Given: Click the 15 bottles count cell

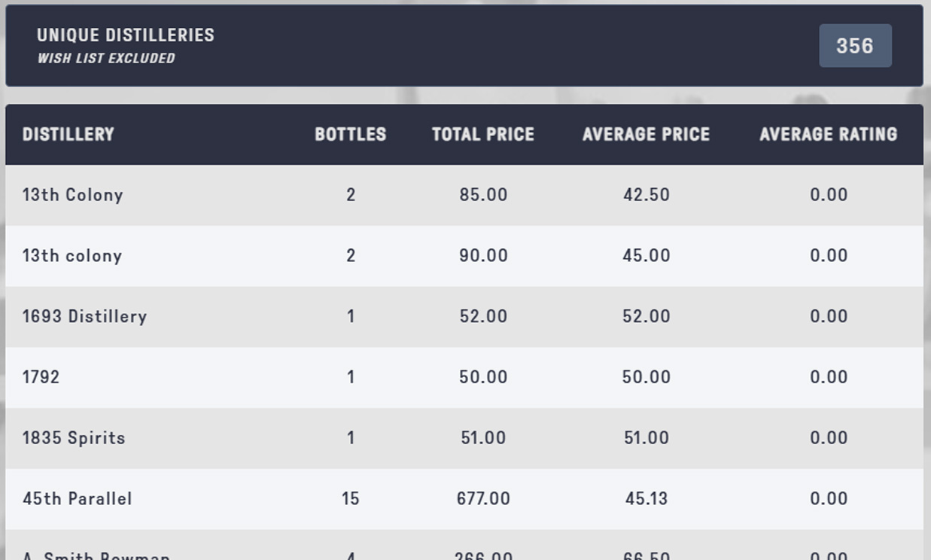Looking at the screenshot, I should pyautogui.click(x=350, y=499).
